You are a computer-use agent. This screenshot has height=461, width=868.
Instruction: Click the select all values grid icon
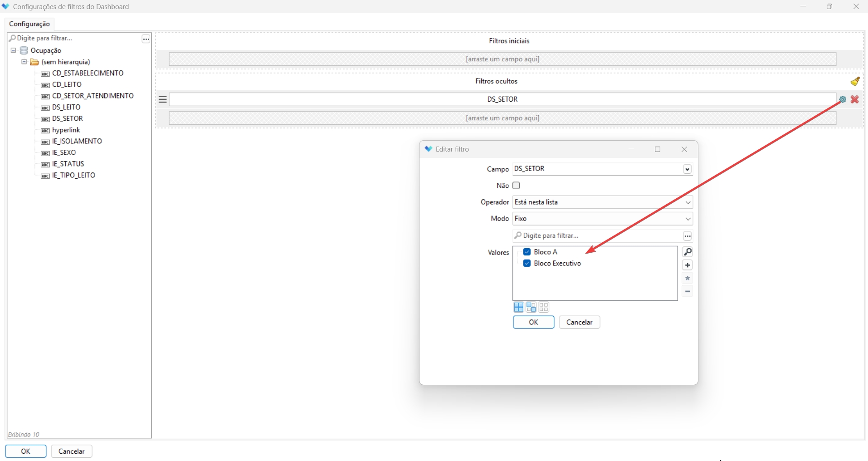(518, 308)
